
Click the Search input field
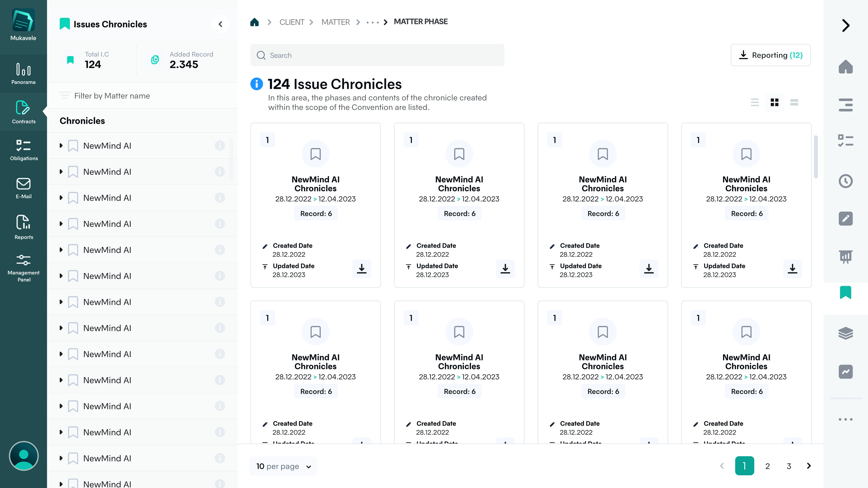pos(377,55)
